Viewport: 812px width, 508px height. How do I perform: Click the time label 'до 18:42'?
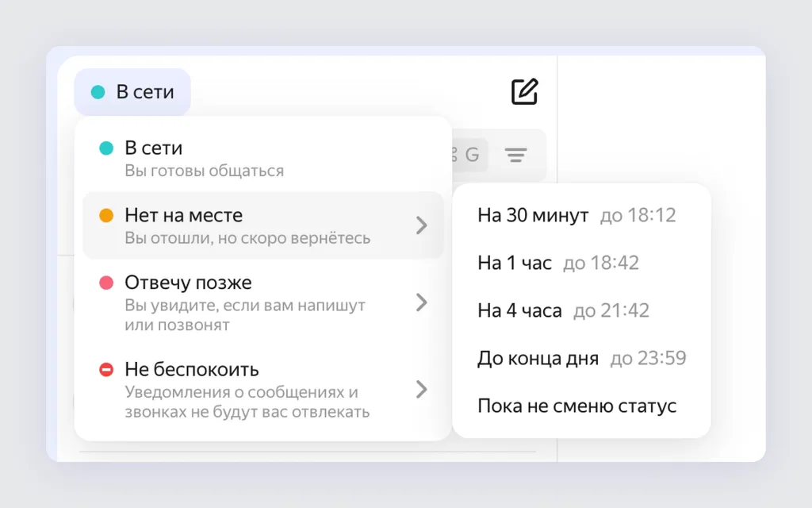tap(601, 263)
